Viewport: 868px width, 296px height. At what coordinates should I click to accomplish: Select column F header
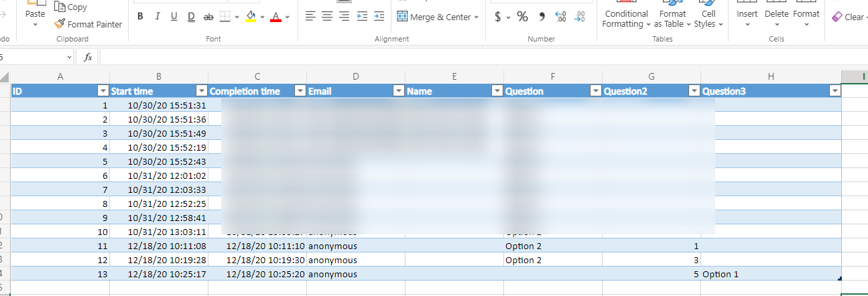pos(553,76)
